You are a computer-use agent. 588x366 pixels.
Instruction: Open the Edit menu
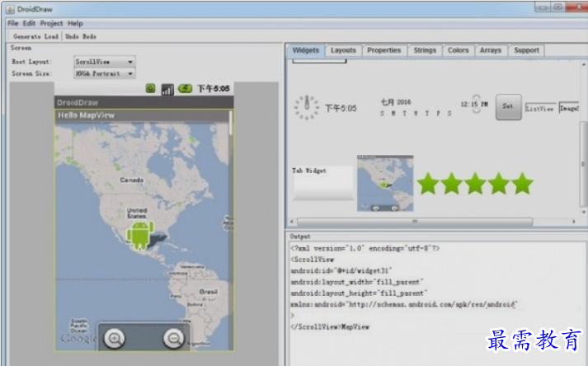(x=29, y=23)
